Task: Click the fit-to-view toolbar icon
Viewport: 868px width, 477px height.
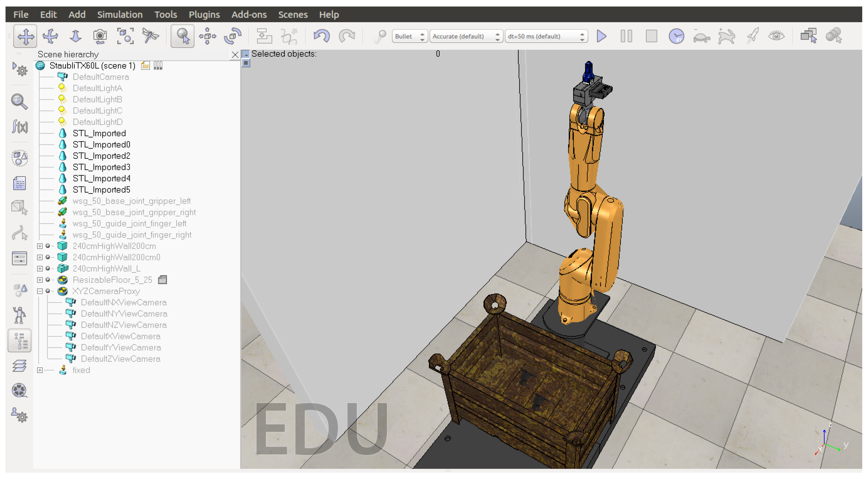Action: coord(125,36)
